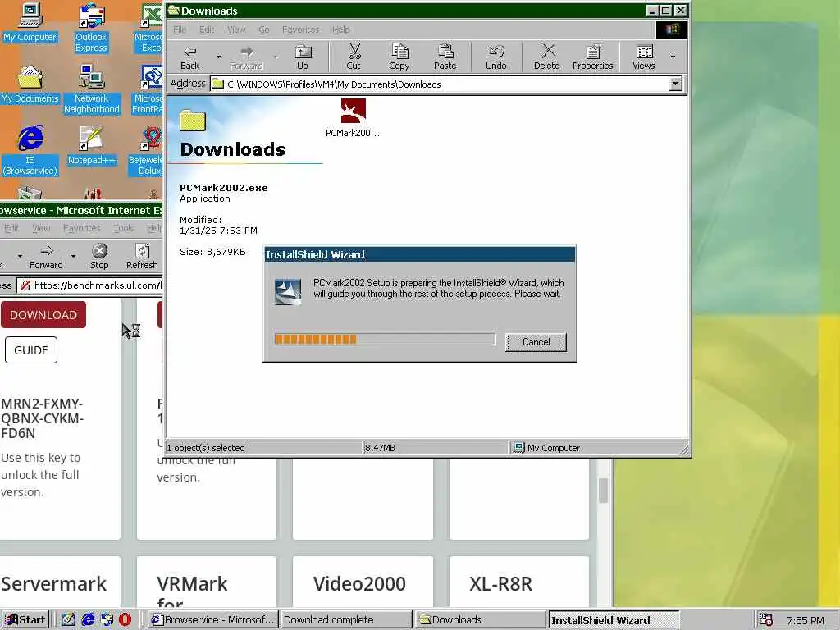Screen dimensions: 840x630
Task: Click the Microsoft Excel desktop shortcut
Action: [x=149, y=28]
